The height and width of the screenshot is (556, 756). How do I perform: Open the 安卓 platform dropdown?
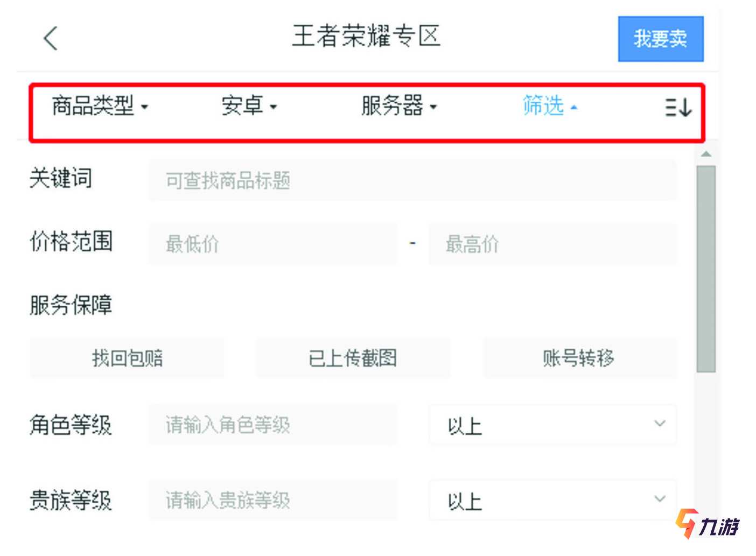249,105
